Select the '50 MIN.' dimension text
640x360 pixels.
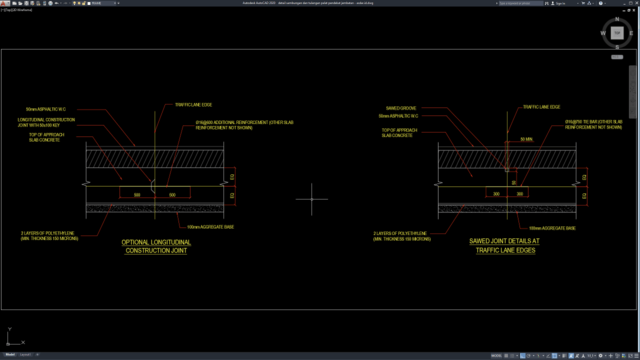click(527, 139)
